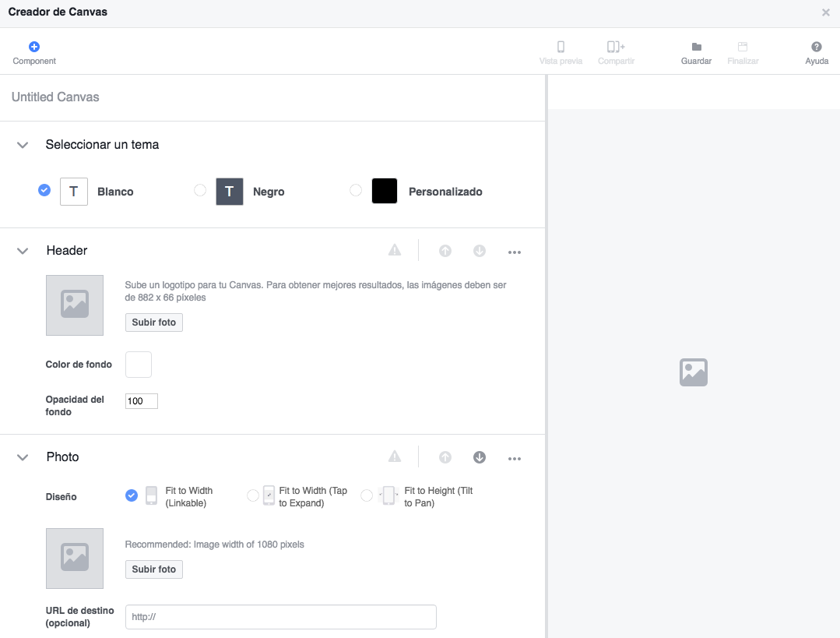Open the Header section overflow menu

515,251
